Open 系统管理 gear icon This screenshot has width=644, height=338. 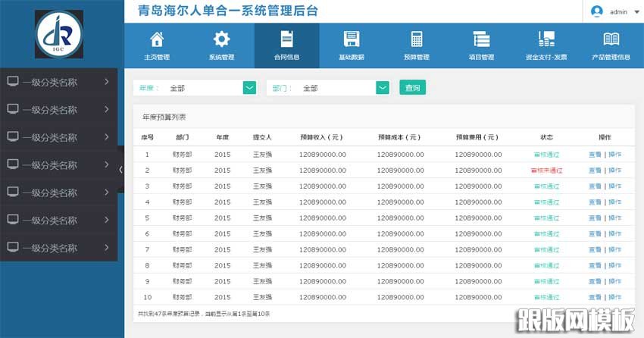[221, 39]
